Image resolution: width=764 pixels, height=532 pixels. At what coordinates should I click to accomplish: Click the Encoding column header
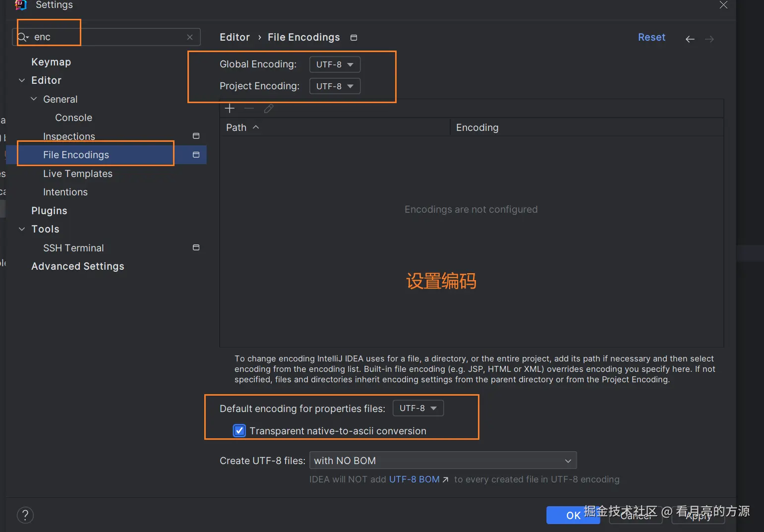(x=587, y=127)
